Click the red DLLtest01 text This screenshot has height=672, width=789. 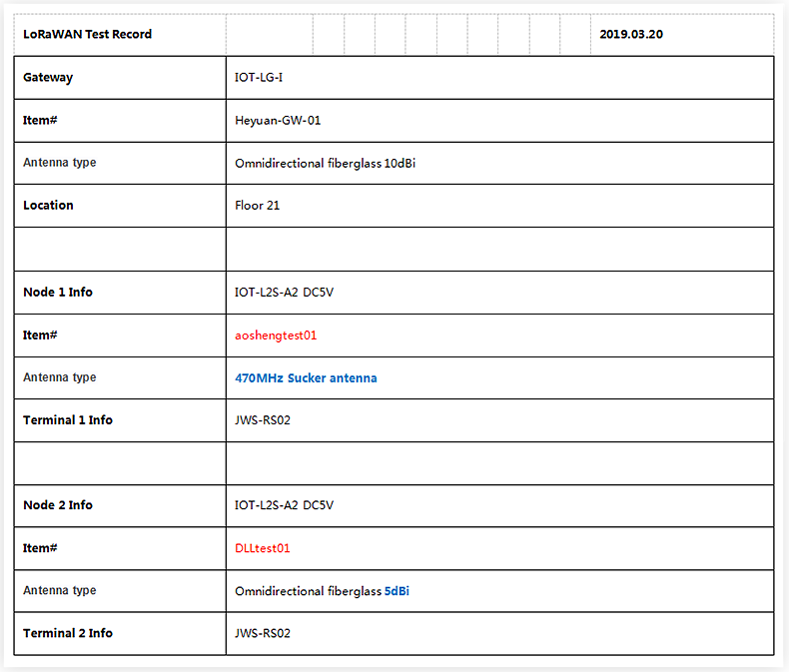tap(263, 548)
